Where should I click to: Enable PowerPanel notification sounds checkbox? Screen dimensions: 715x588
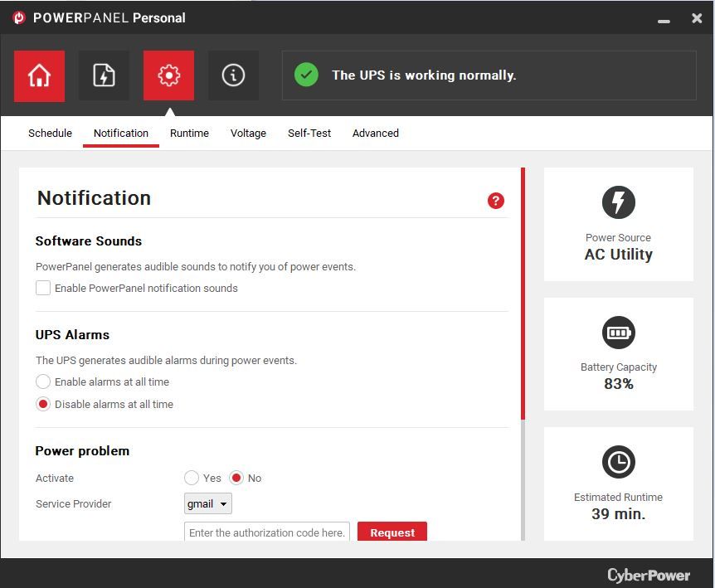point(43,288)
